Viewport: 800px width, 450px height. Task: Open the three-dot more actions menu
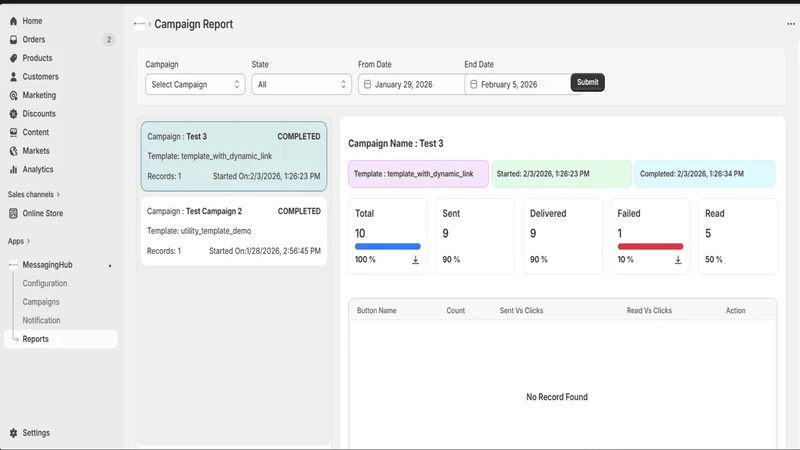[x=791, y=24]
